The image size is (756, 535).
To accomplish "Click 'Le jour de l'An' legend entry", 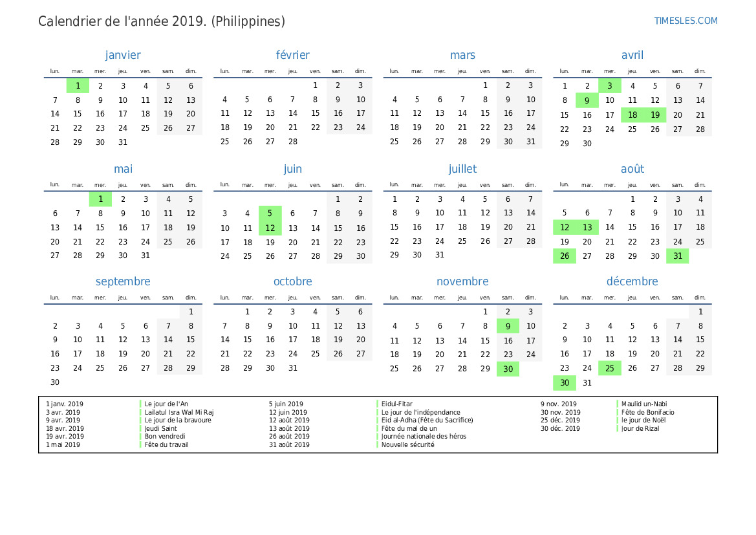I will tap(167, 404).
